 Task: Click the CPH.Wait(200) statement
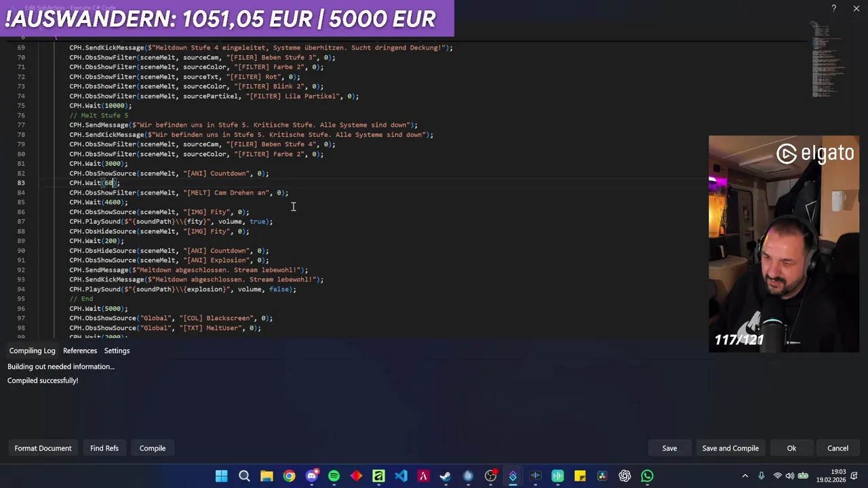coord(96,241)
